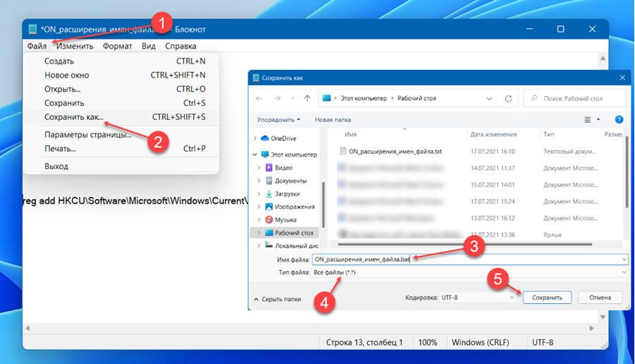Open the Формат menu in Notepad

(117, 46)
